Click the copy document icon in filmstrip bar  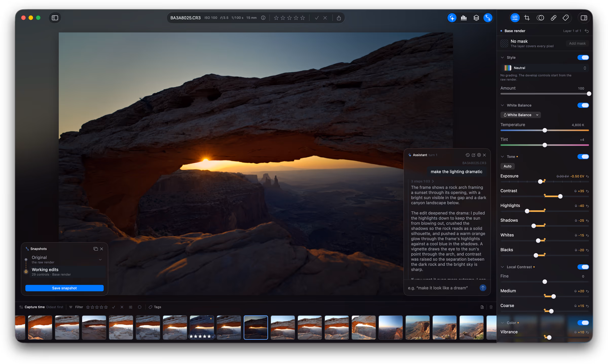tap(482, 307)
